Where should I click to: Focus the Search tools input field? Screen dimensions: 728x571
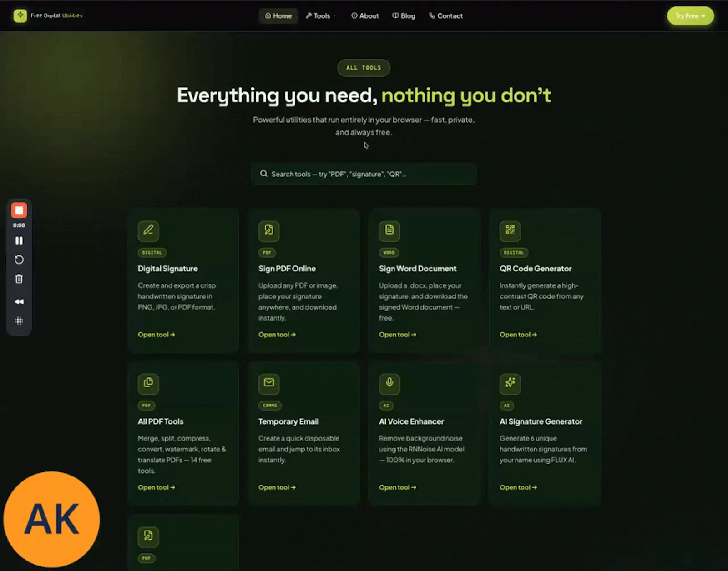coord(364,174)
